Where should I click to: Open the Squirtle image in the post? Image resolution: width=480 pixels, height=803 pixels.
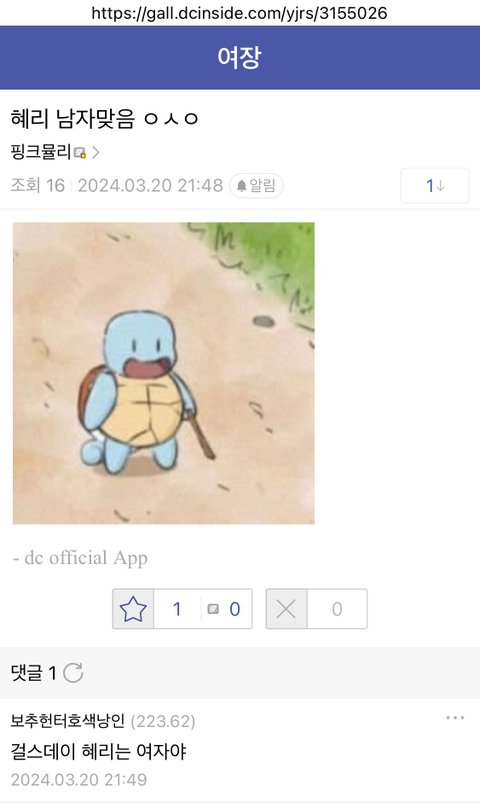pyautogui.click(x=163, y=373)
